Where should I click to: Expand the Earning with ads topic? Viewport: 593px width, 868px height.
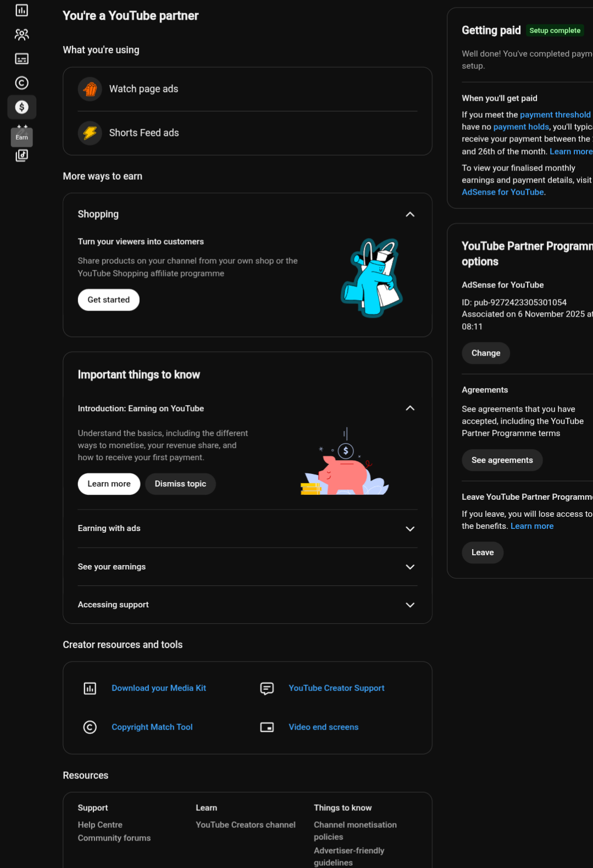click(x=410, y=529)
